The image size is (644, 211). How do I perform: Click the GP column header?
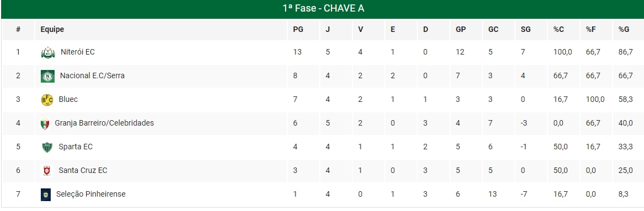tap(460, 30)
